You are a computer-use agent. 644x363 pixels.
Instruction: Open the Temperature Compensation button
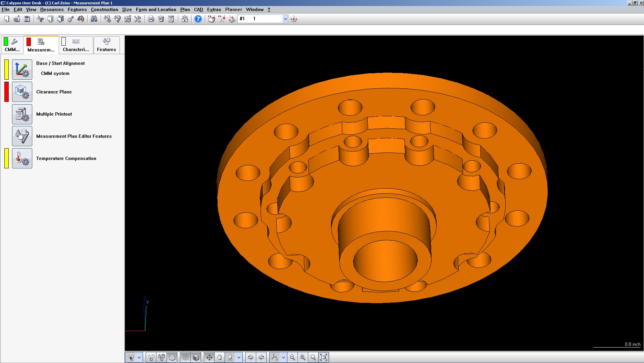pos(22,158)
